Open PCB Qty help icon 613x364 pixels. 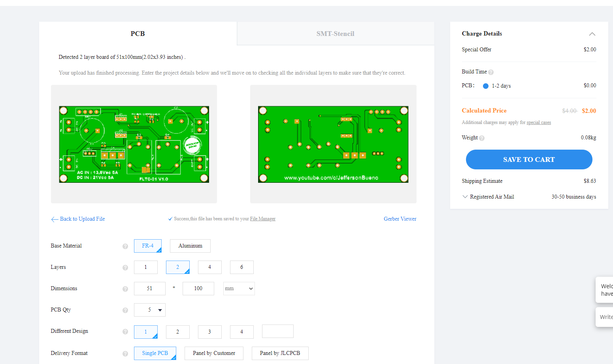point(125,310)
